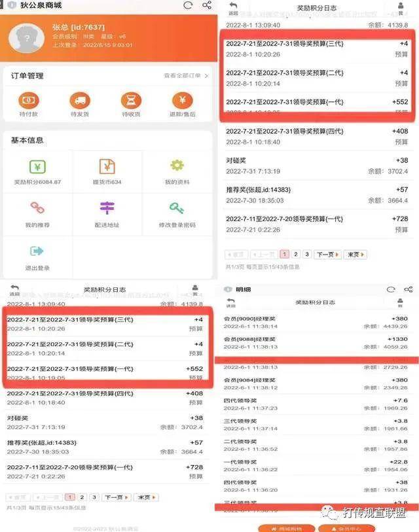Click refresh icon in 狄公泉商城 header
This screenshot has height=532, width=419.
(x=188, y=5)
